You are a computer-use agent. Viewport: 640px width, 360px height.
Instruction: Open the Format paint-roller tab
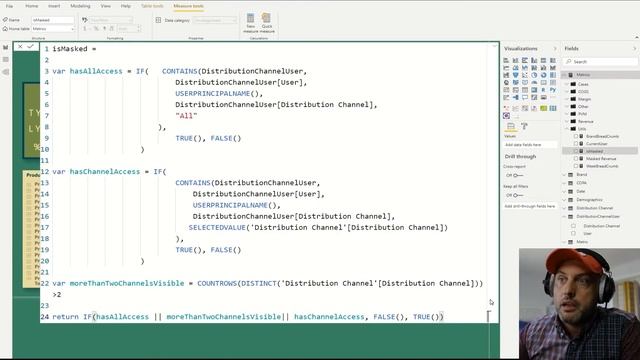pos(524,127)
